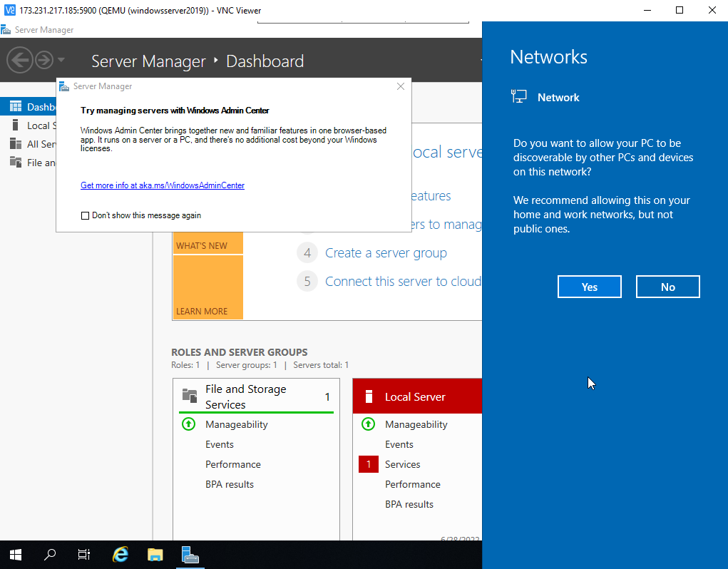Viewport: 728px width, 569px height.
Task: Check Don't show this message again
Action: 85,215
